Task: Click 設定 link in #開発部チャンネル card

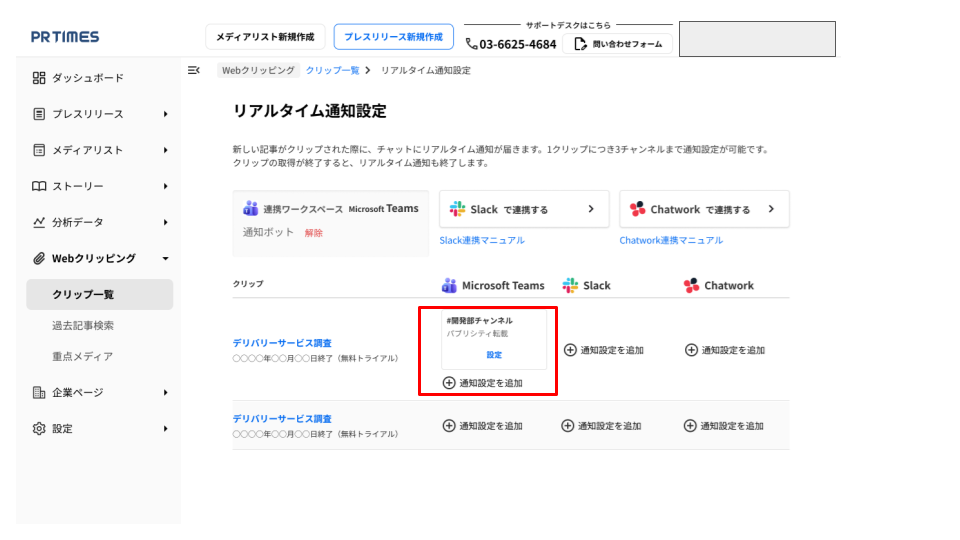Action: [494, 355]
